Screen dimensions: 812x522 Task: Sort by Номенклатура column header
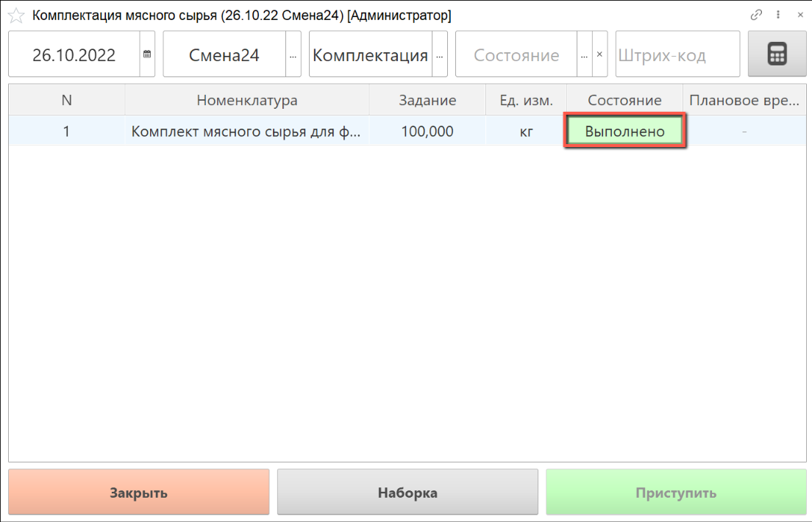pos(246,100)
